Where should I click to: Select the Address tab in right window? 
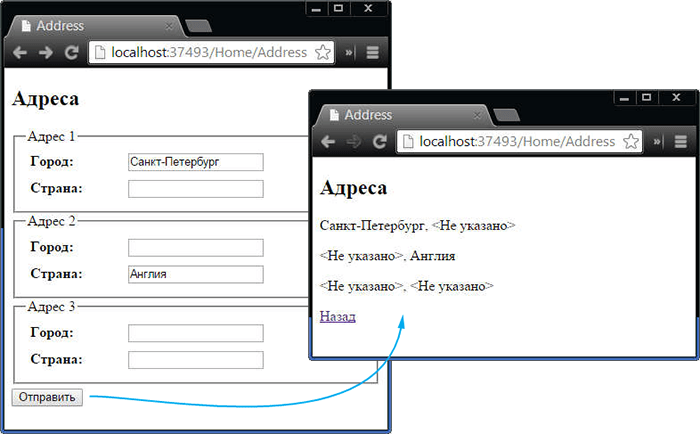(404, 116)
